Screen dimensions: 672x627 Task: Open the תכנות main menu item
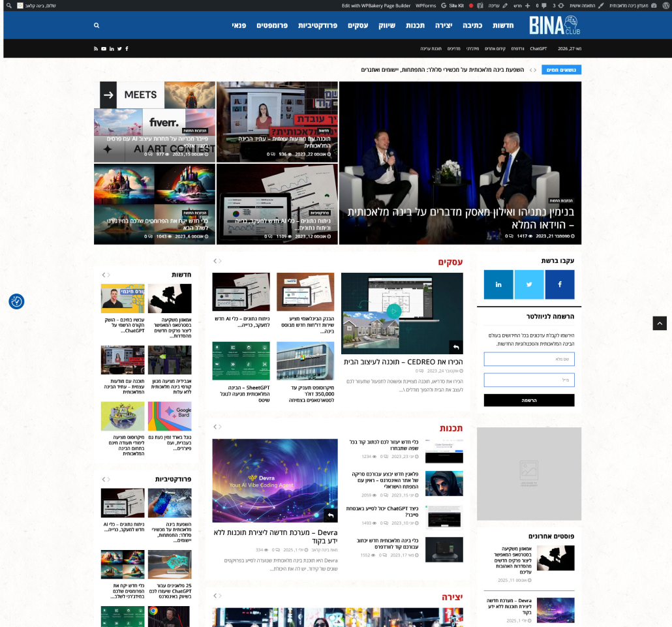point(416,25)
